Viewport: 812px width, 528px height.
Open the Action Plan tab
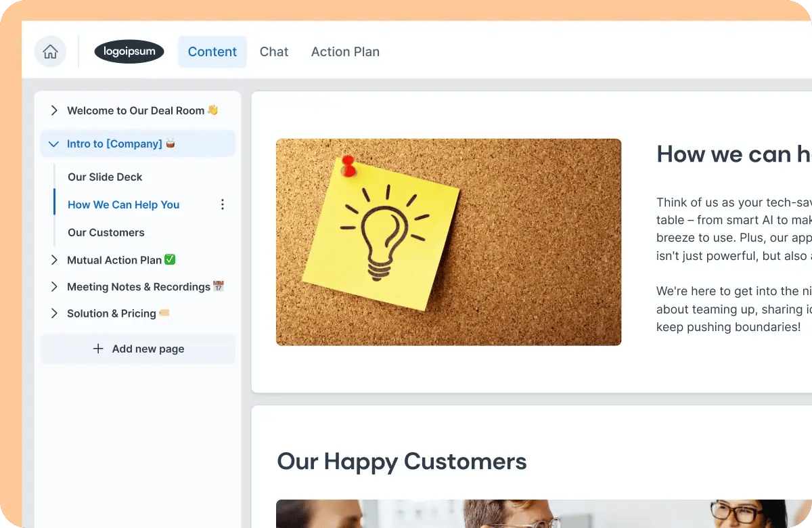[345, 52]
